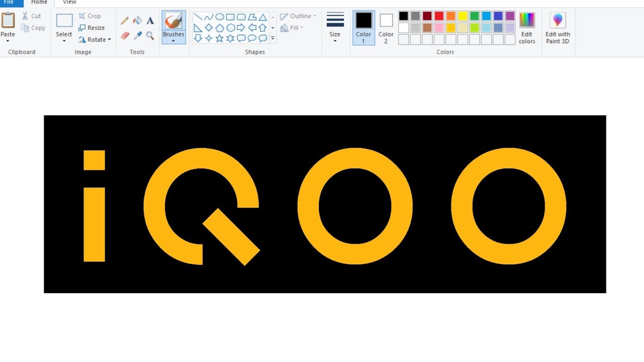Click the Resize button
This screenshot has width=644, height=362.
click(92, 28)
